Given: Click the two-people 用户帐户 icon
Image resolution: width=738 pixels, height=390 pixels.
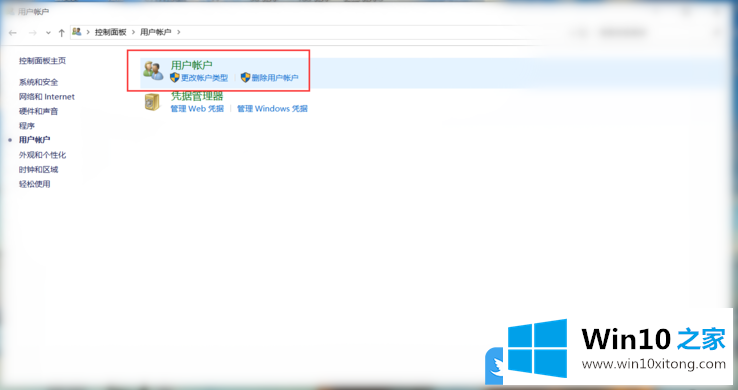Looking at the screenshot, I should tap(153, 71).
